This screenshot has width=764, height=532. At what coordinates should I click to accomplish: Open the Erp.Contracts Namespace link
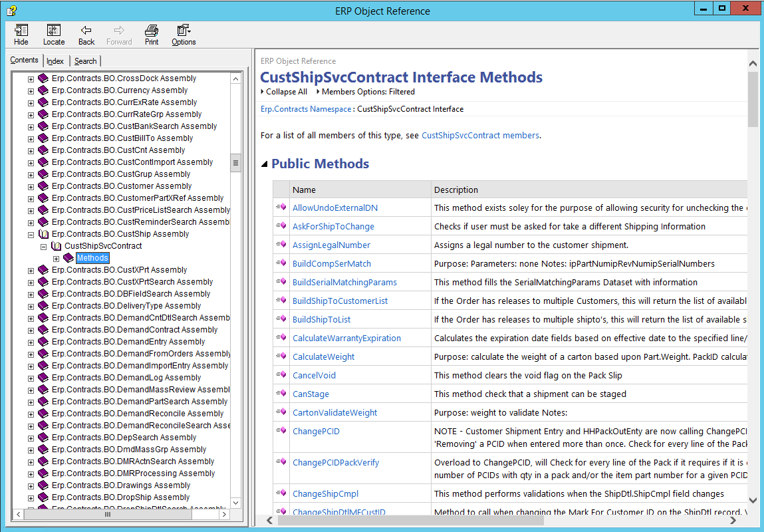point(306,109)
